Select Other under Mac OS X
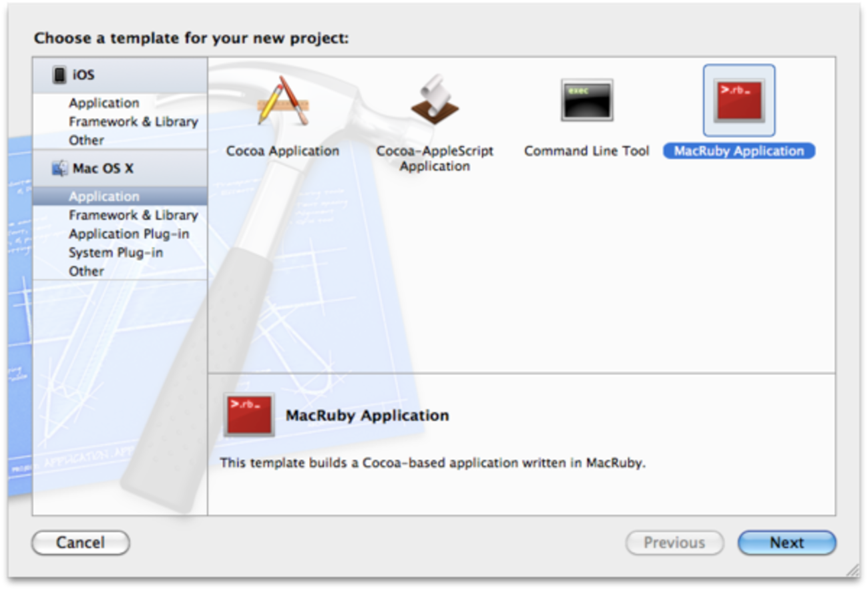The image size is (868, 590). (86, 271)
